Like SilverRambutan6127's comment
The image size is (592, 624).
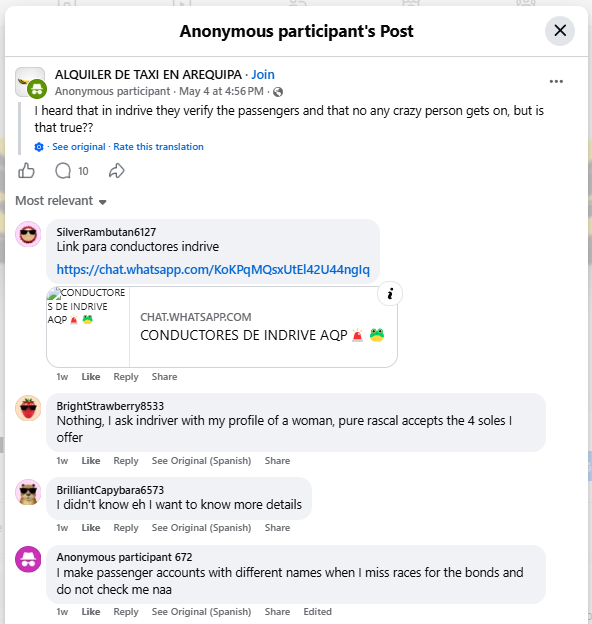91,376
